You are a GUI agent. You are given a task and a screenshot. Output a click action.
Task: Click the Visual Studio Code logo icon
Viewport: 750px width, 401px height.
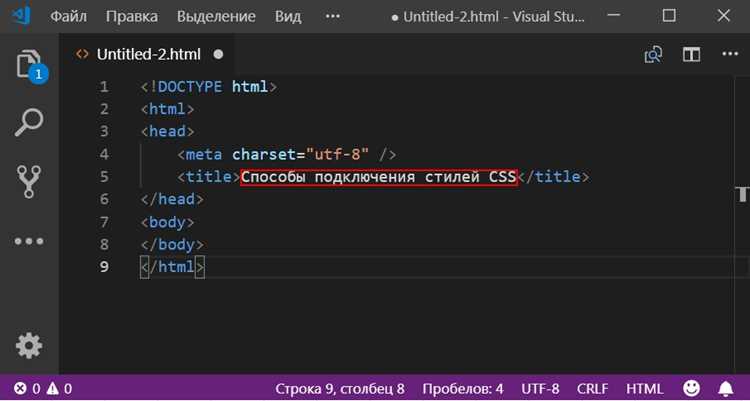pyautogui.click(x=21, y=16)
